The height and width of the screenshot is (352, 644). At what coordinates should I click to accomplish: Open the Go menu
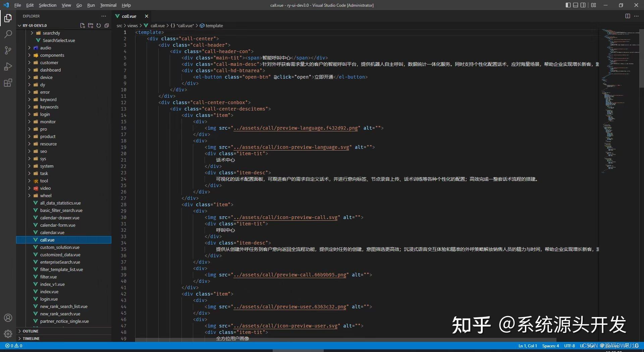(x=79, y=5)
